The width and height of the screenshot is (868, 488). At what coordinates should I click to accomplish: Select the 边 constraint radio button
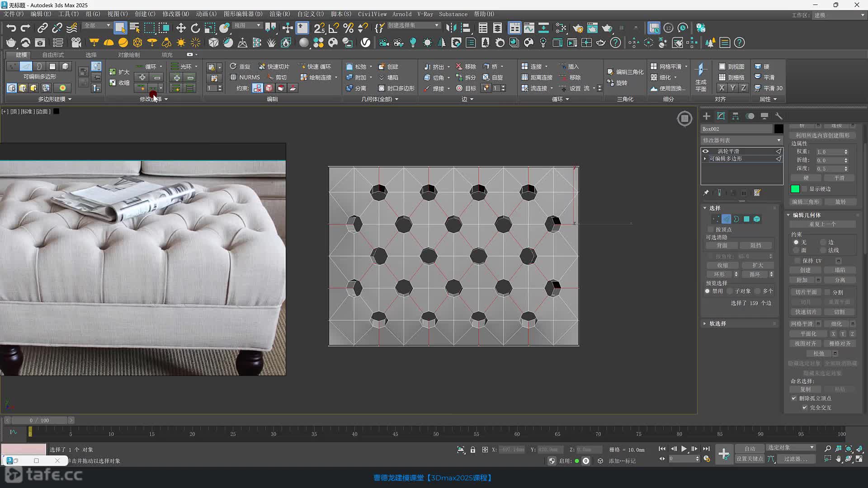point(823,242)
